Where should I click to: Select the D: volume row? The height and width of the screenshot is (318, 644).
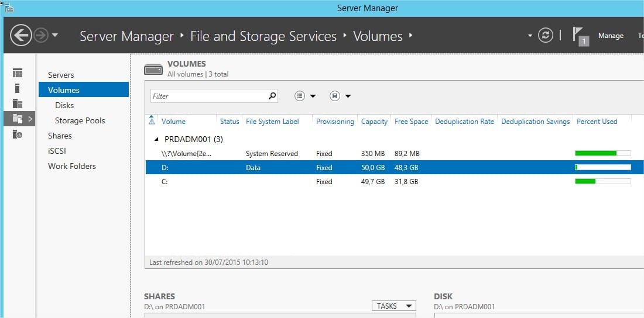[x=394, y=167]
